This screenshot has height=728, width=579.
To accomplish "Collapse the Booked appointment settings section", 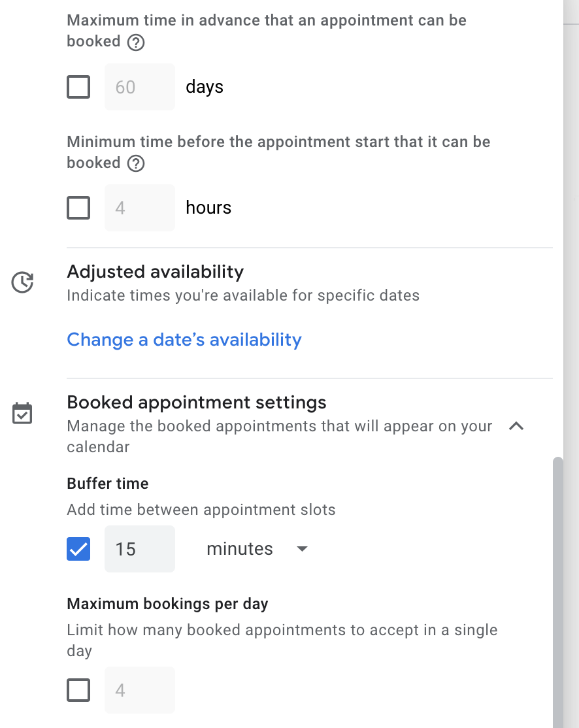I will coord(516,426).
